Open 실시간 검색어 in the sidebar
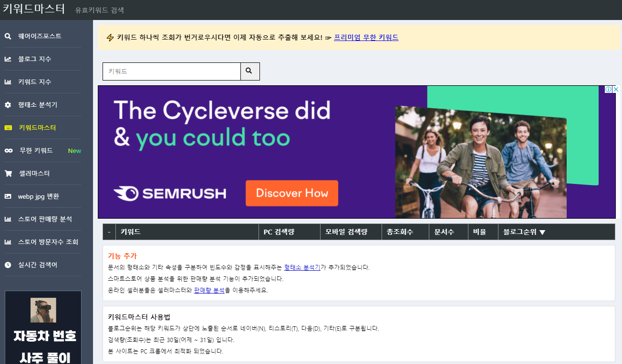 pyautogui.click(x=37, y=265)
